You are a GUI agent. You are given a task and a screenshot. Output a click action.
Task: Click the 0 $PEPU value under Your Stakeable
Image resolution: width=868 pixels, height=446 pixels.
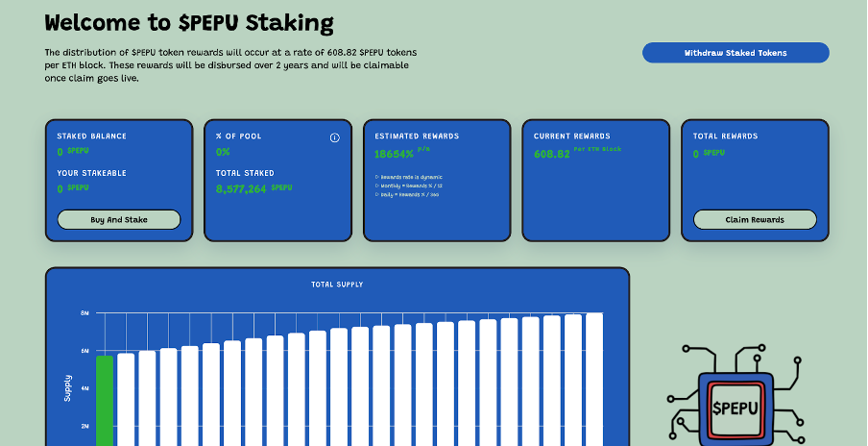(73, 188)
